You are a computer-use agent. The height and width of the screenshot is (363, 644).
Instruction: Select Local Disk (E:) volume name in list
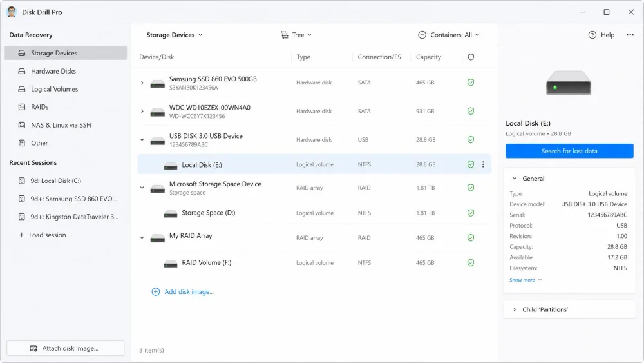[x=202, y=165]
